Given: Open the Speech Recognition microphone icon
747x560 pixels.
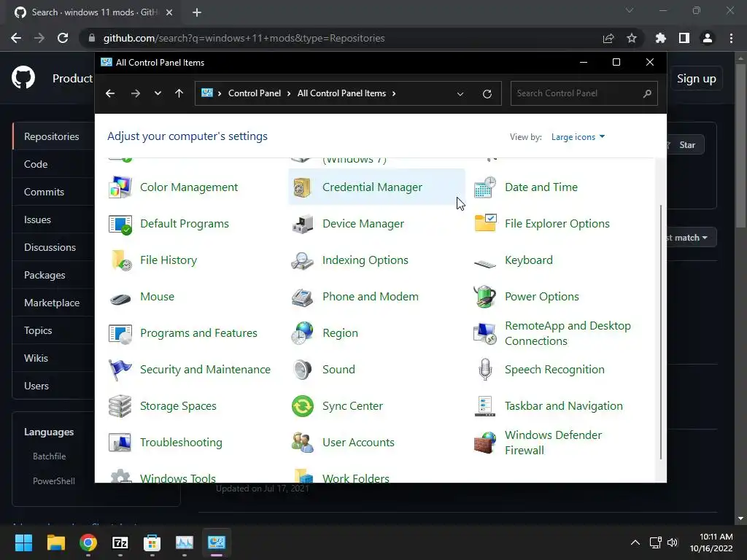Looking at the screenshot, I should point(485,370).
